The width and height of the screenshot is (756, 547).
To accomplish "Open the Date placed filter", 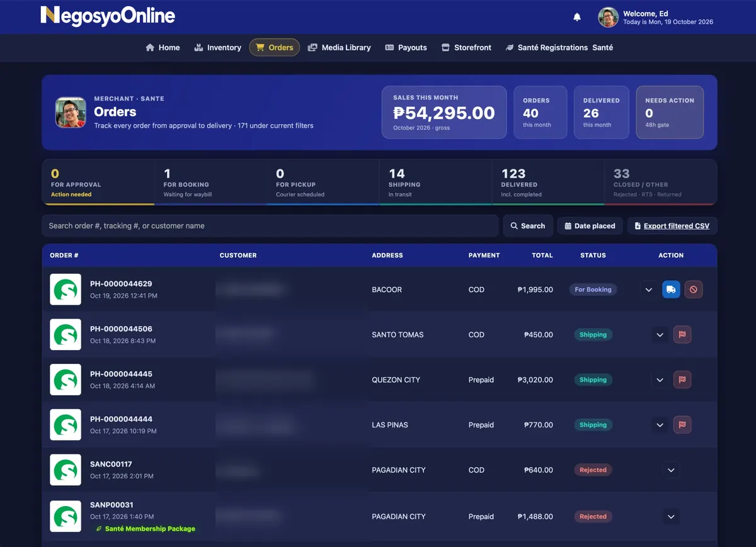I will tap(590, 226).
